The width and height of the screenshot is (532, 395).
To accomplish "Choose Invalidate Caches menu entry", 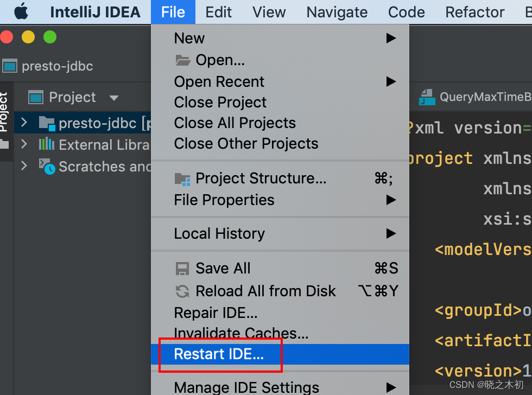I will [x=241, y=333].
